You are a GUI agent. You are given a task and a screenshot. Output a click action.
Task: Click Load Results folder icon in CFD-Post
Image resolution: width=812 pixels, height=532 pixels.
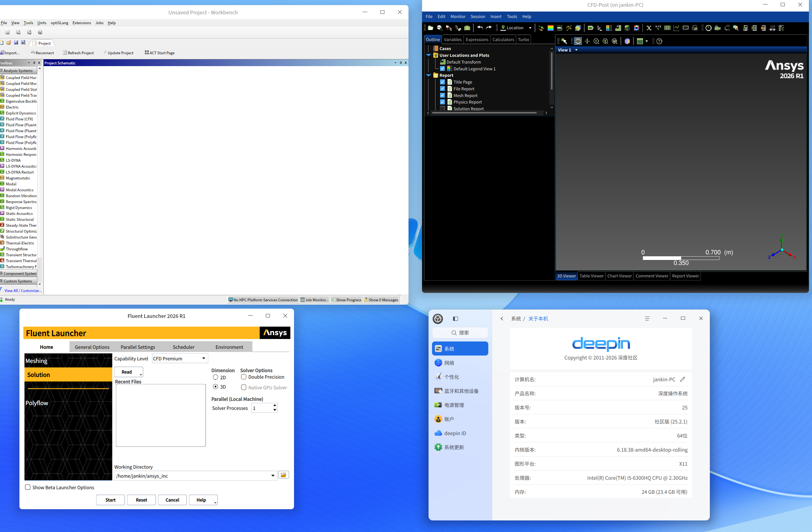(430, 28)
